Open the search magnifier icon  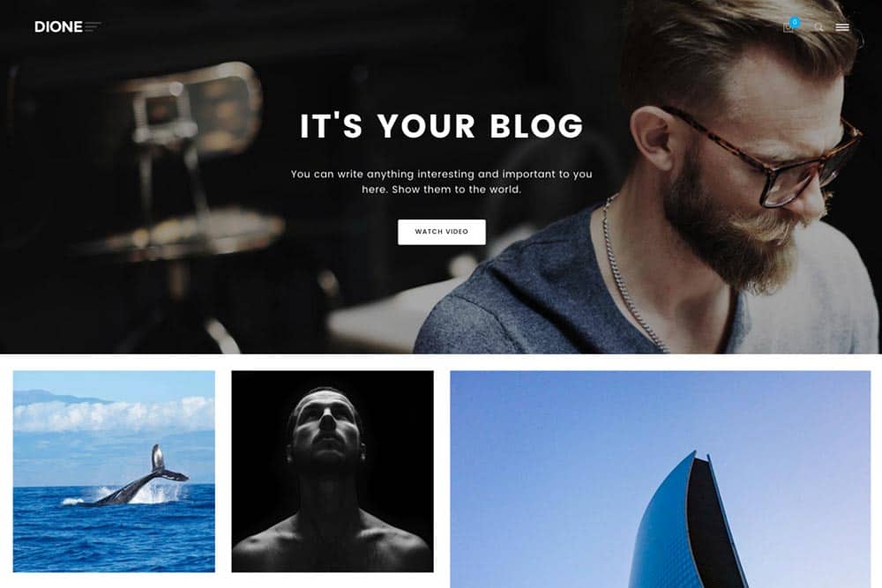818,27
